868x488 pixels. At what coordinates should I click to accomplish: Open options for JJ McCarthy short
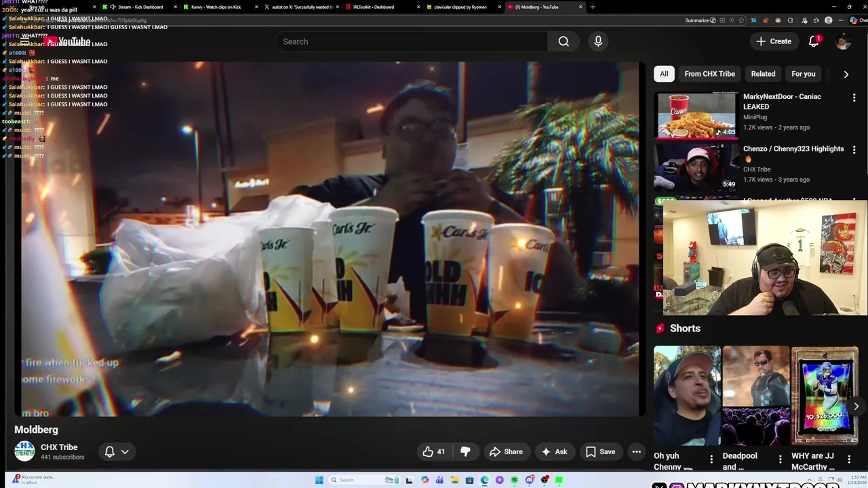click(849, 459)
